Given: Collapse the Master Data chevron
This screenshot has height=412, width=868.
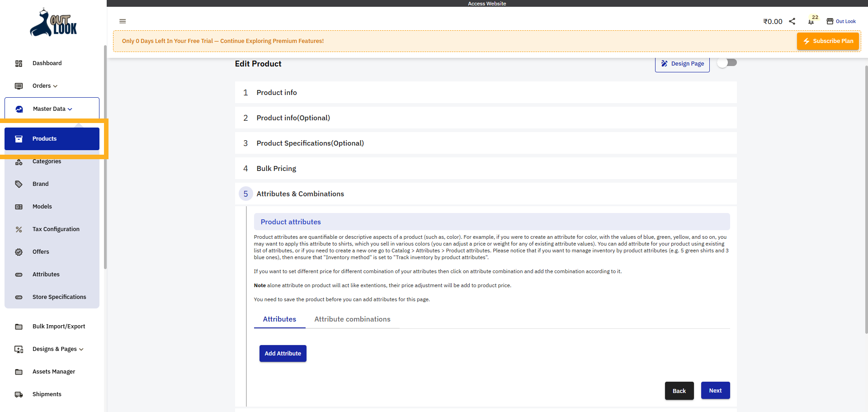Looking at the screenshot, I should click(x=70, y=109).
